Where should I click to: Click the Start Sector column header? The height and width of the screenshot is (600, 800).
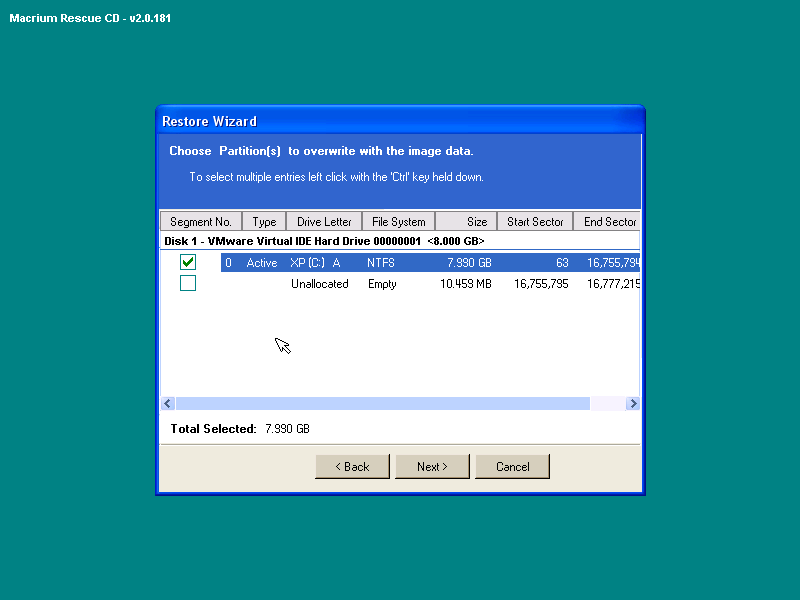click(535, 221)
